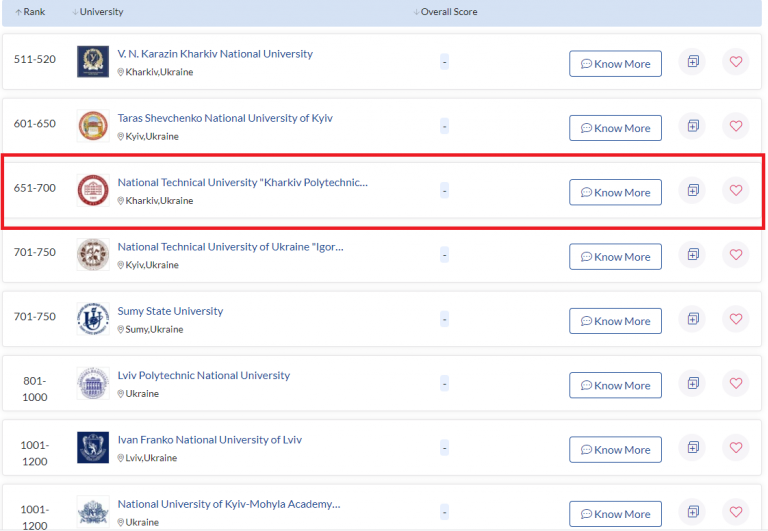The width and height of the screenshot is (768, 531).
Task: Click Know More for Kharkiv Polytechnic row
Action: tap(615, 193)
